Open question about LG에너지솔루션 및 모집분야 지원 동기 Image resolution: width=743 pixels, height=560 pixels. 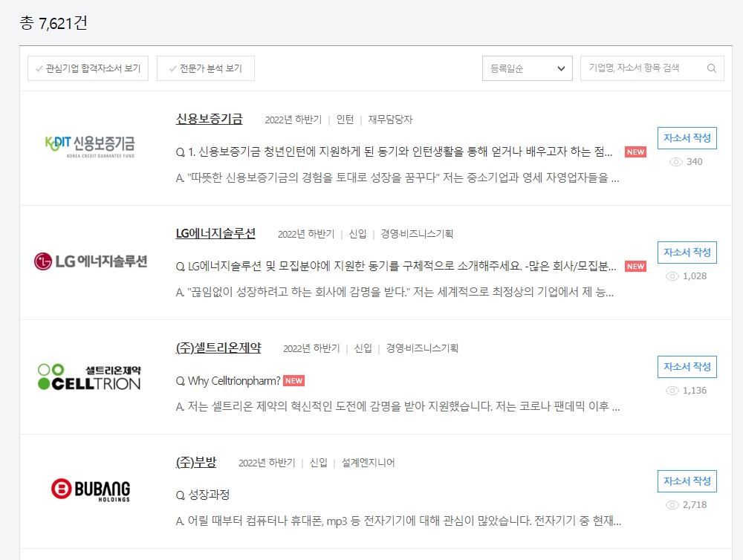[x=396, y=267]
